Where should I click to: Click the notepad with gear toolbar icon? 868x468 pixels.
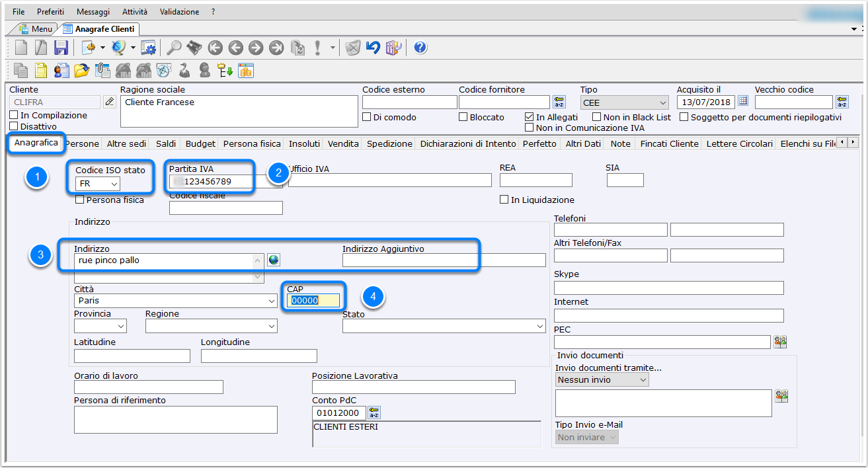pos(88,48)
